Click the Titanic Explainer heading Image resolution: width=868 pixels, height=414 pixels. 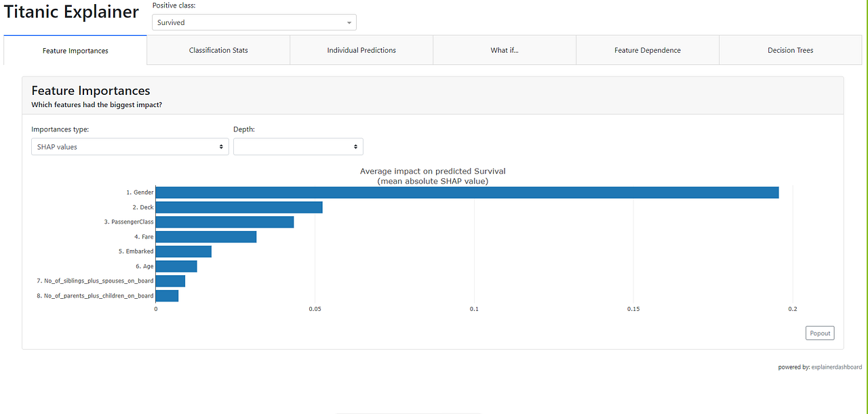(71, 12)
